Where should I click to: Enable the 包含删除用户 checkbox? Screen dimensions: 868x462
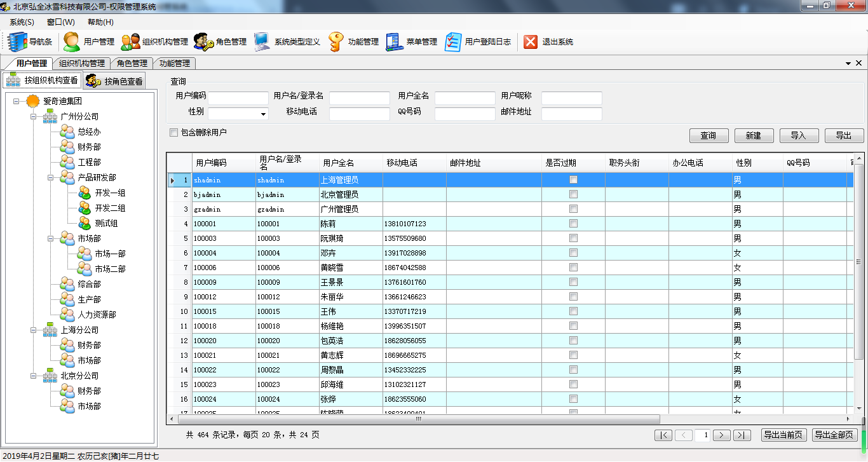tap(173, 133)
